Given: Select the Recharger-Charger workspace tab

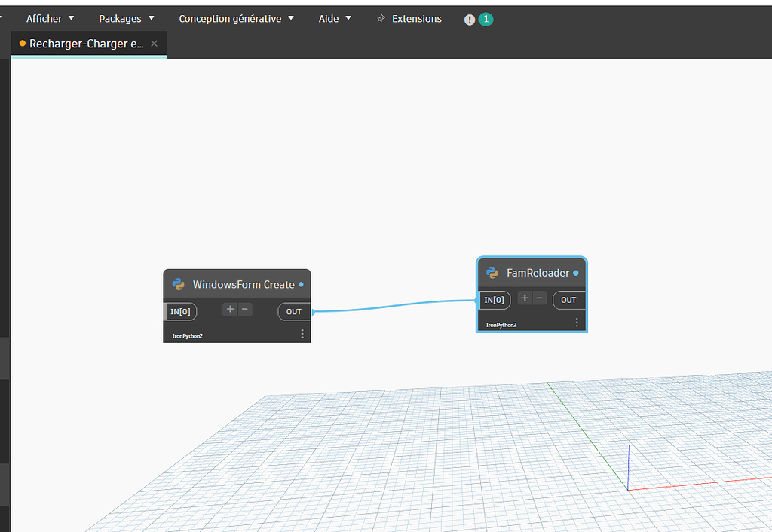Looking at the screenshot, I should point(84,44).
